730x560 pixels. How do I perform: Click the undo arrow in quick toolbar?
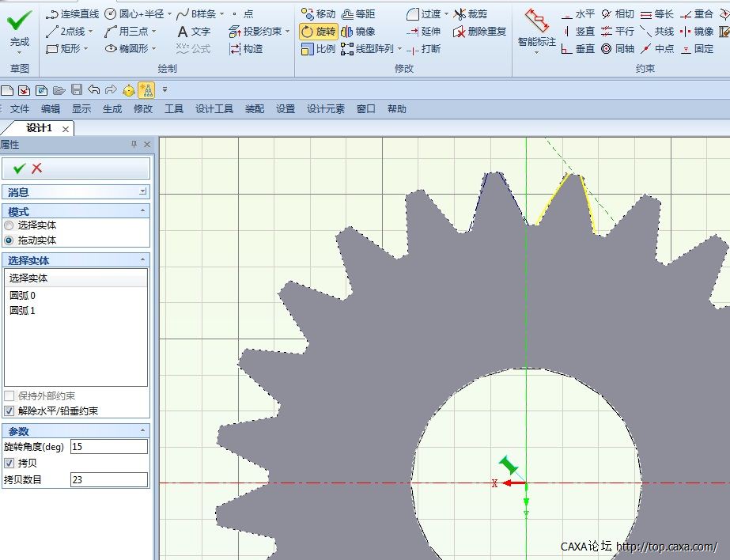point(94,89)
